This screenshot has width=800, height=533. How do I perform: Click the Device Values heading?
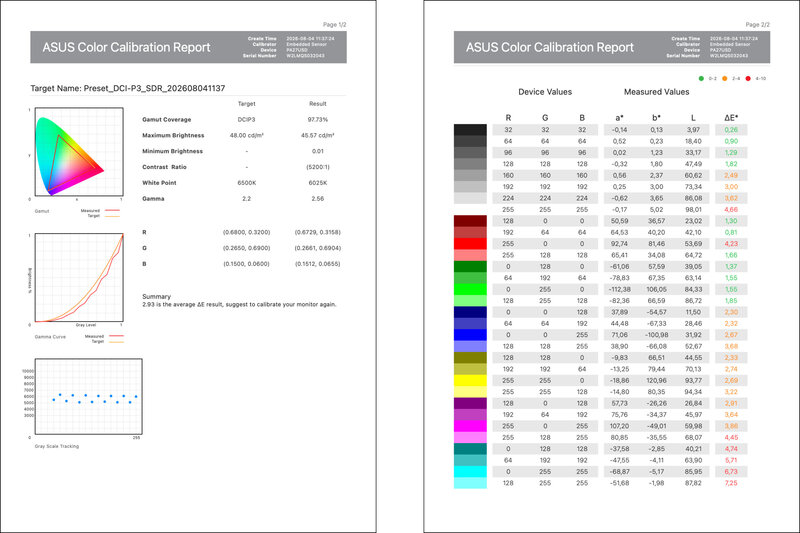545,92
